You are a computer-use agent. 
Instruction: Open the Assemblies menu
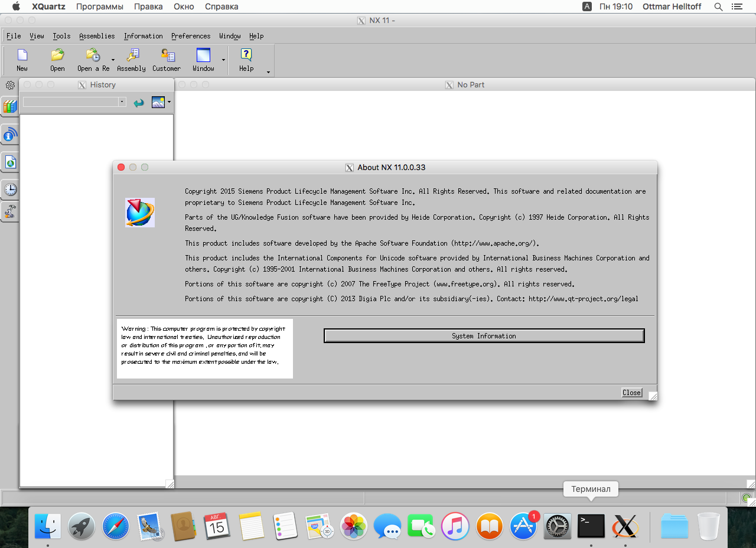tap(97, 36)
